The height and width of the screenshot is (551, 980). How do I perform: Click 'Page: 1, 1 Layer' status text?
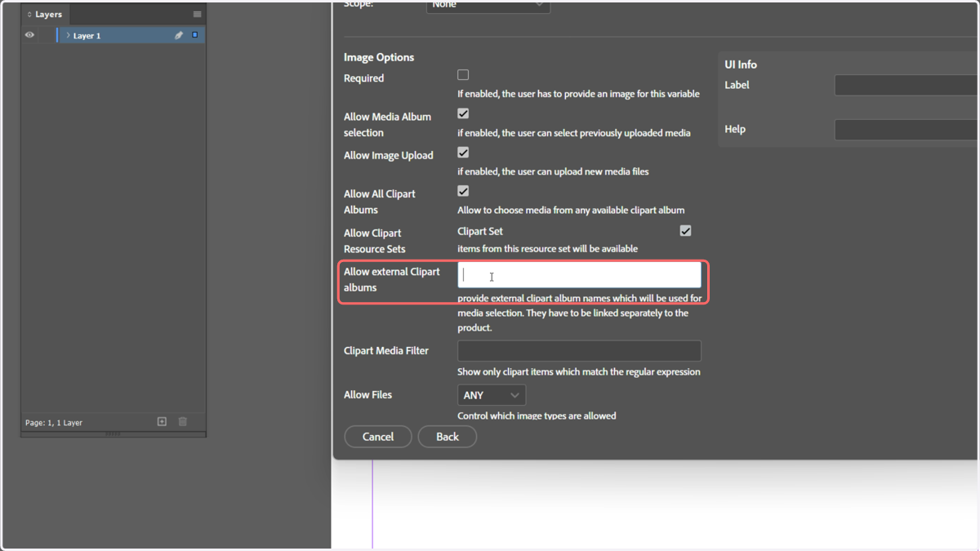54,423
